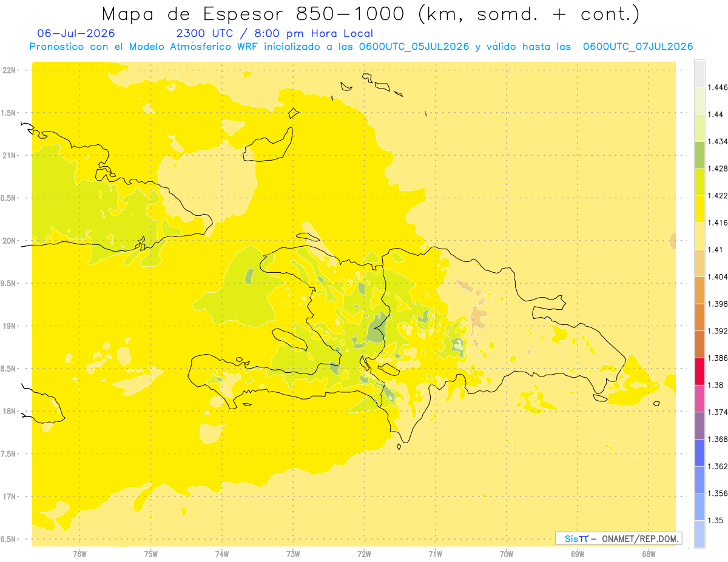Click the colorbar value "1.416"
The image size is (728, 562).
click(x=718, y=222)
